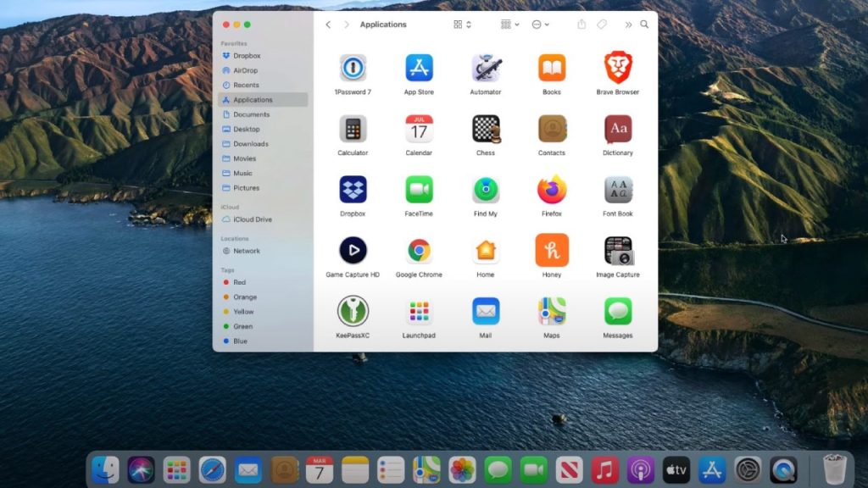The height and width of the screenshot is (488, 868).
Task: Open the icon view switcher dropdown
Action: (x=462, y=25)
